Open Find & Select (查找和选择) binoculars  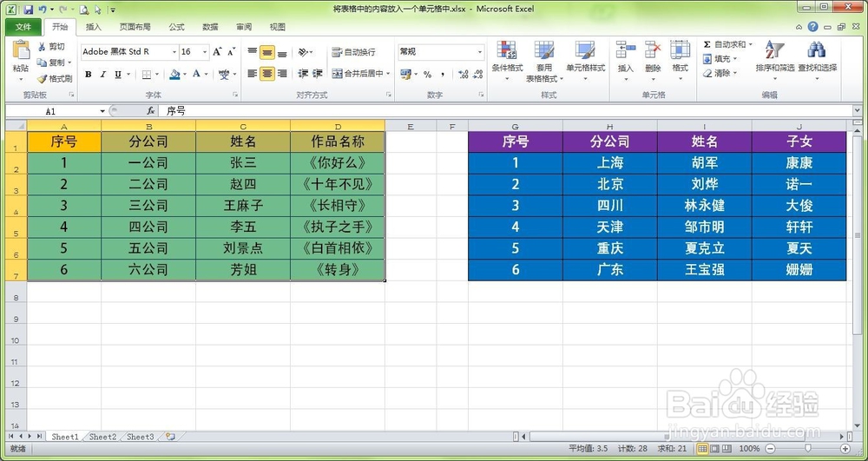[817, 60]
